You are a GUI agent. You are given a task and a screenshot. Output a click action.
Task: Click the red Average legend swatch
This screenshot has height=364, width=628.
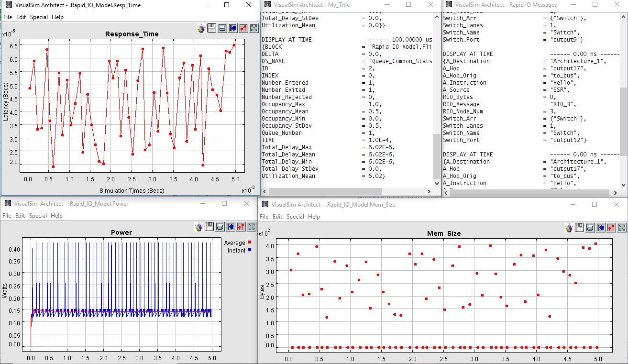[x=250, y=243]
